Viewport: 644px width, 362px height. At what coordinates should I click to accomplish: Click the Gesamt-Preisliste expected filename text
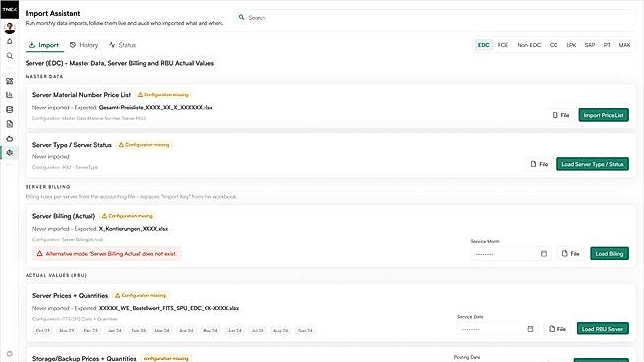click(156, 107)
